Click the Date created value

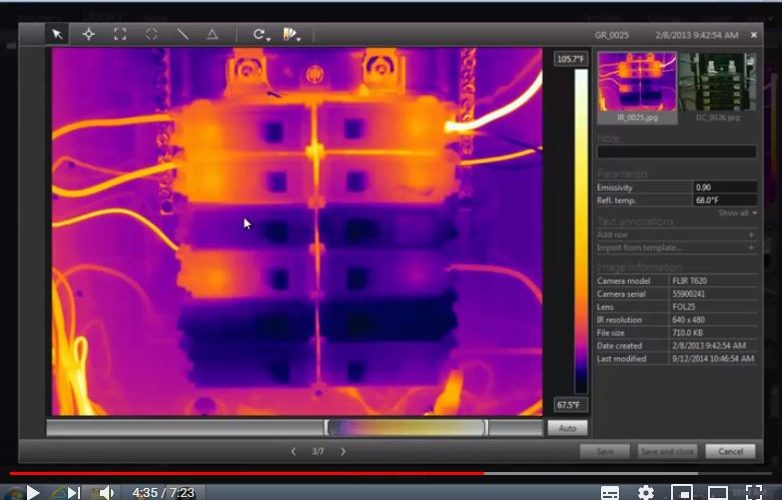point(709,346)
